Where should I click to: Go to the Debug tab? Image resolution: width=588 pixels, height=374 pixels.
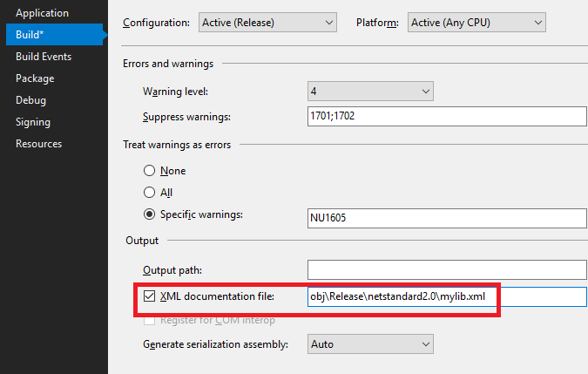30,100
